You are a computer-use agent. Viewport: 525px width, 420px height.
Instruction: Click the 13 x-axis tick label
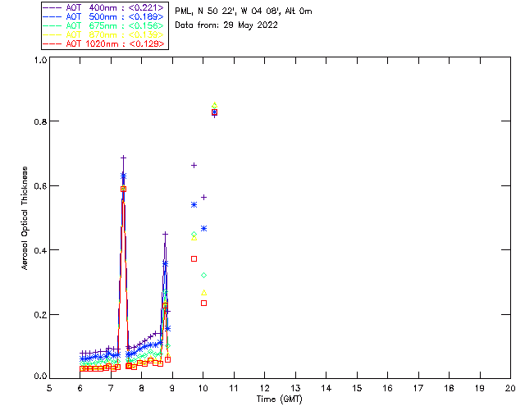pos(295,388)
